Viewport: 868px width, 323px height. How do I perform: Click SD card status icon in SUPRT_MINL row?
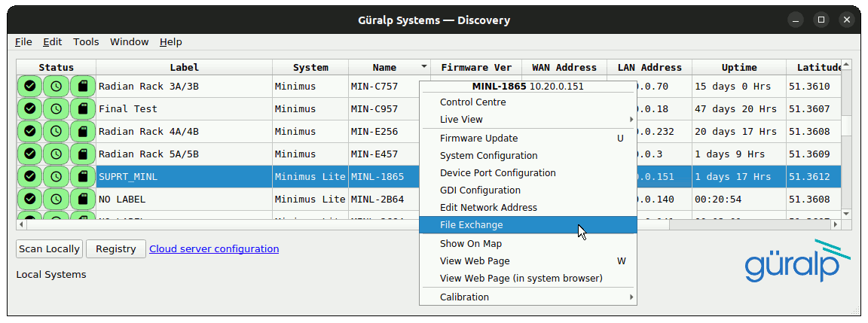(x=82, y=176)
